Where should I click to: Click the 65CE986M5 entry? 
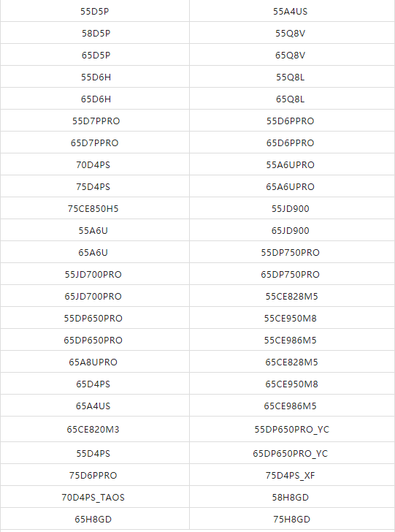coord(291,406)
